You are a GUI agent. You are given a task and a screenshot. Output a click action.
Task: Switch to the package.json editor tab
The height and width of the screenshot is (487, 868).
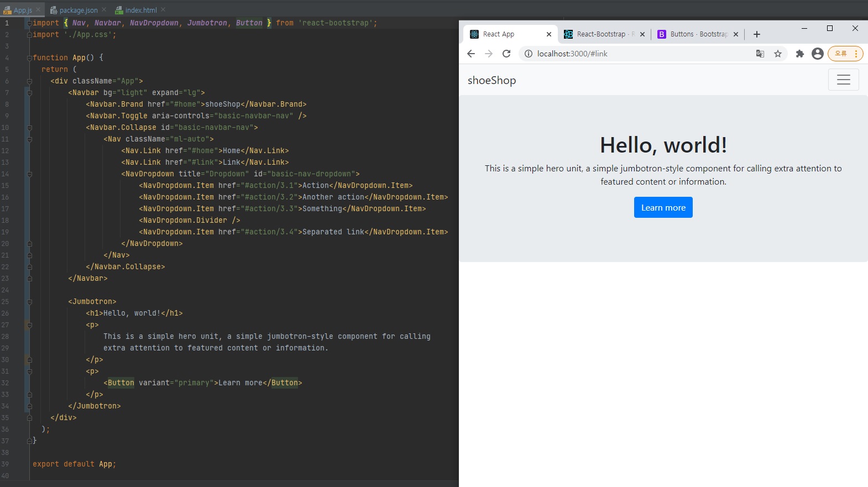78,10
